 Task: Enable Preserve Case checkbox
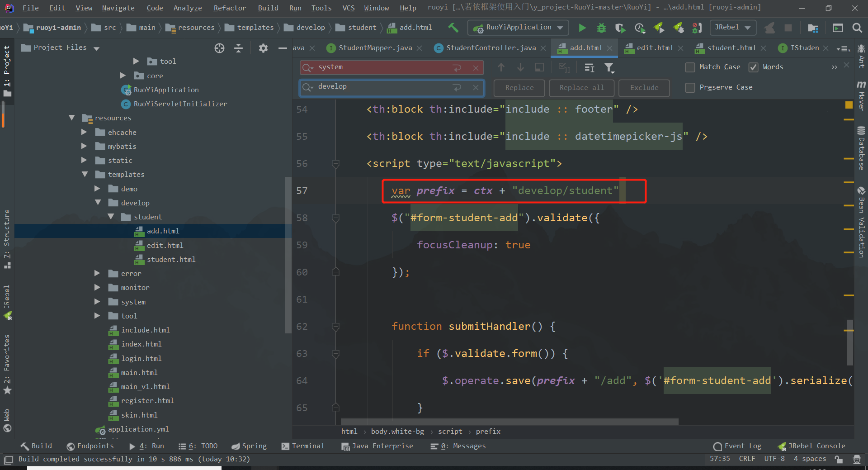(690, 88)
